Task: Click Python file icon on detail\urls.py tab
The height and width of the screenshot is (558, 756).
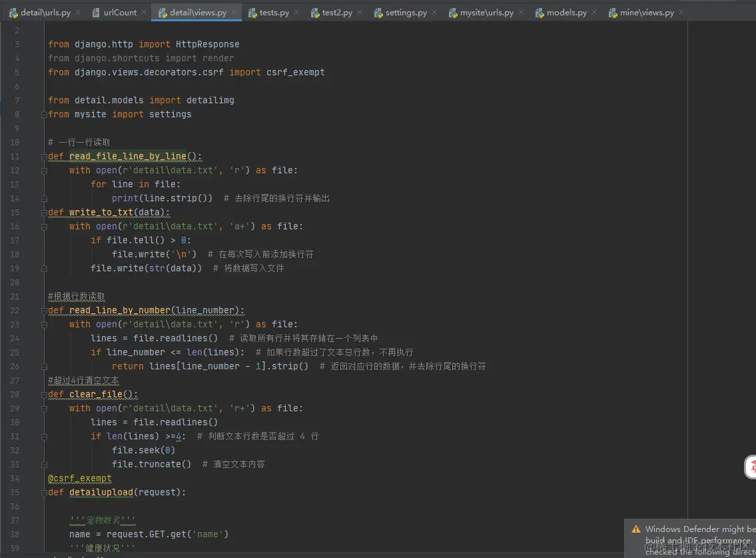Action: 13,13
